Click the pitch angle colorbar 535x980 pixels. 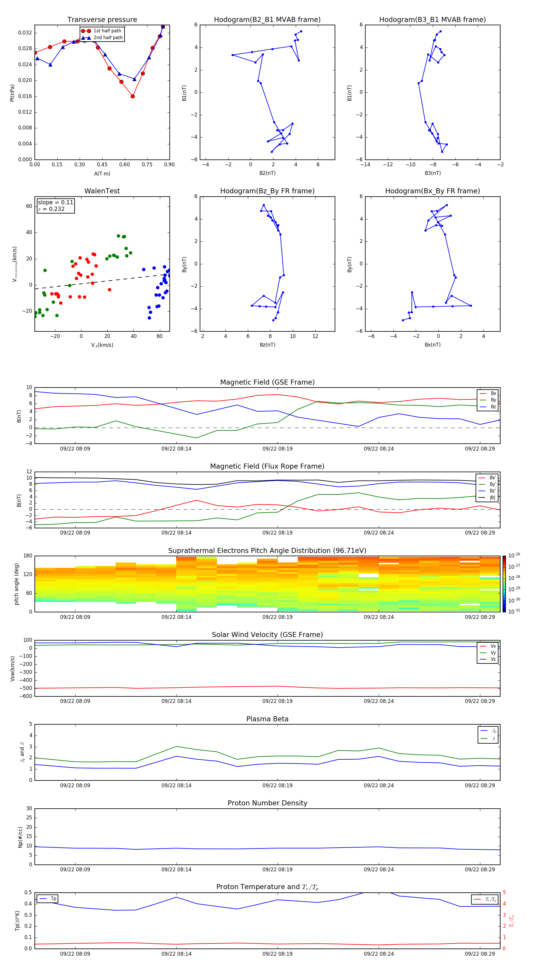point(504,584)
